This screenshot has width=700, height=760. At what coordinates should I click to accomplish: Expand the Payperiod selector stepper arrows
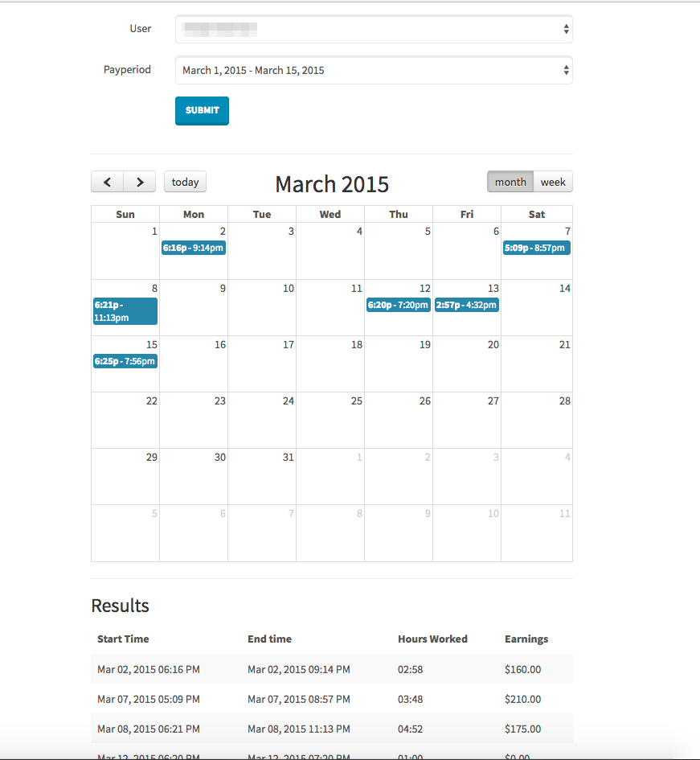point(567,70)
